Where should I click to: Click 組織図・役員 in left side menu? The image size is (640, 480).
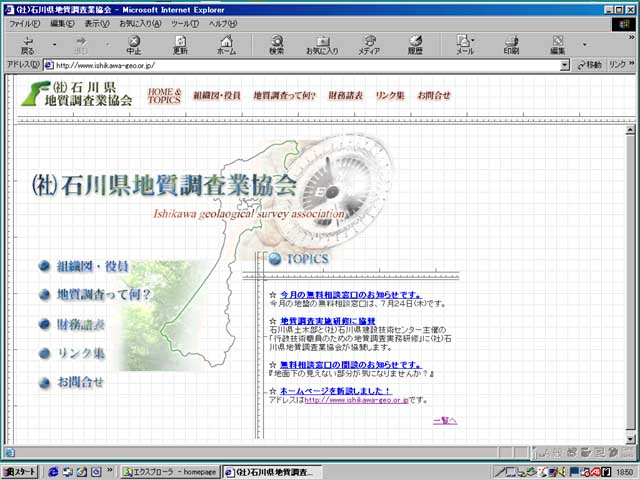93,267
